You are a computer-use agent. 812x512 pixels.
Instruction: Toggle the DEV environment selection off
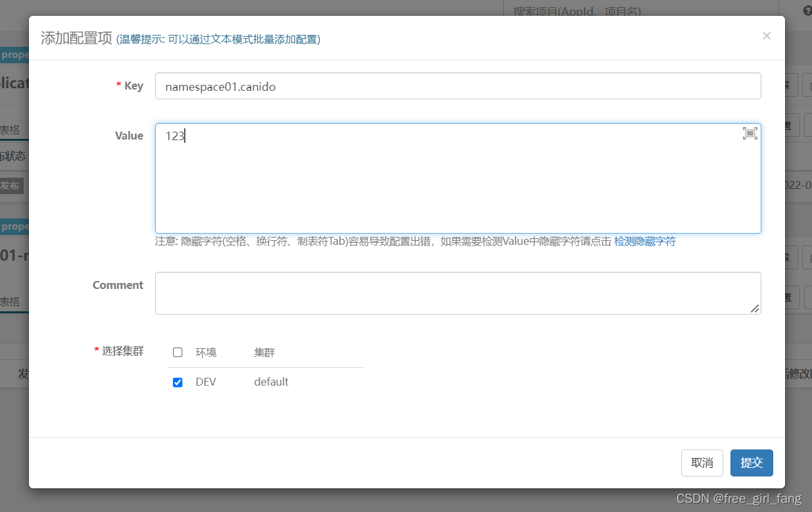click(x=178, y=382)
